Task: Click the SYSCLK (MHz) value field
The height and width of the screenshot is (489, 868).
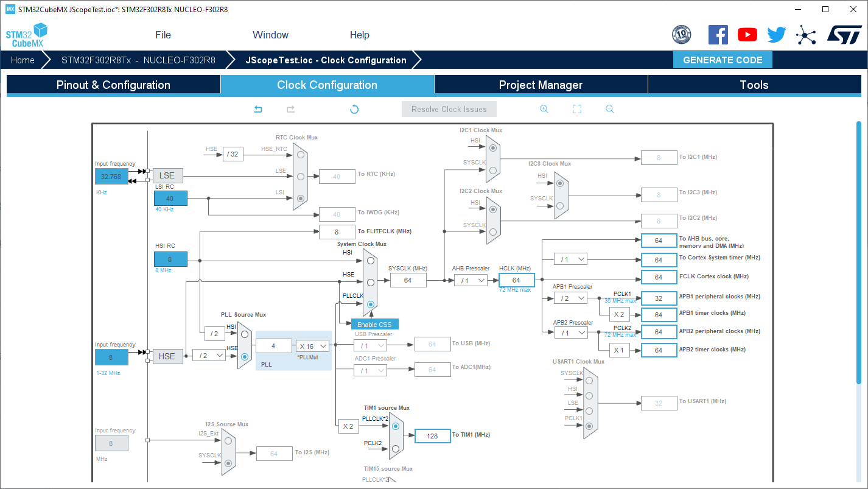Action: point(408,280)
